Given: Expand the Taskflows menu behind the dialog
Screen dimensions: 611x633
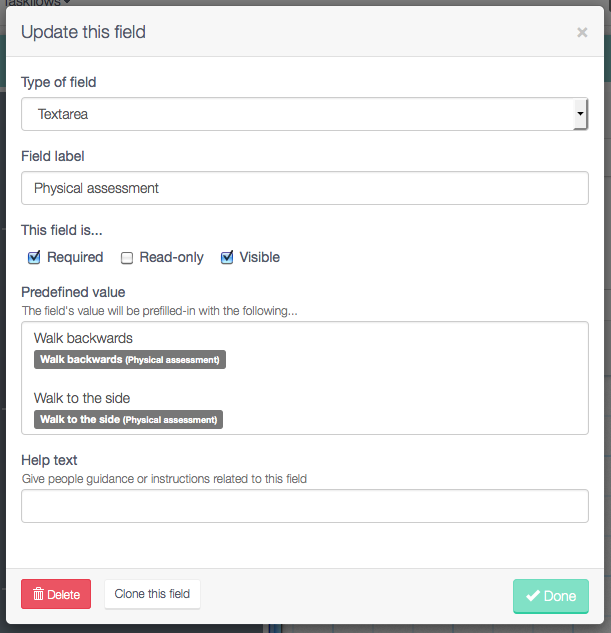Looking at the screenshot, I should click(x=36, y=3).
